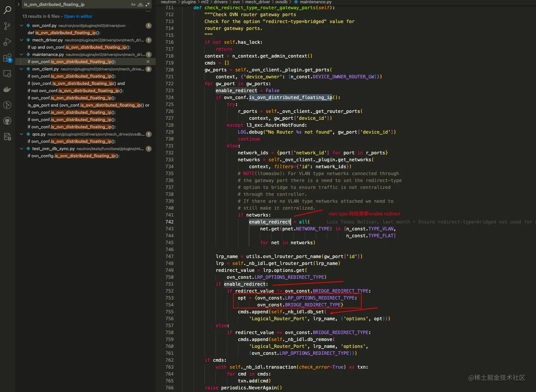Click the Python icon beside ovn_conf.py
This screenshot has width=536, height=392.
pos(28,25)
